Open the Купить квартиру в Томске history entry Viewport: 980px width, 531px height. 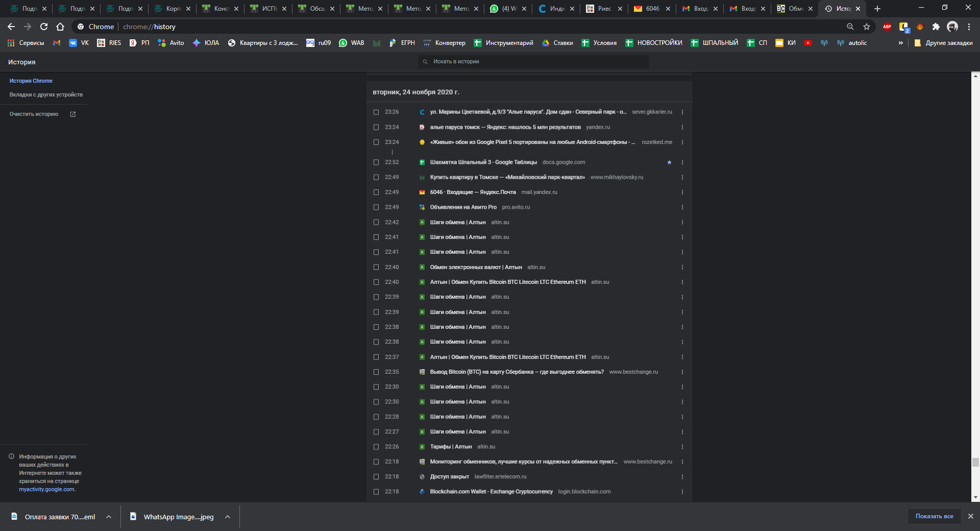507,177
